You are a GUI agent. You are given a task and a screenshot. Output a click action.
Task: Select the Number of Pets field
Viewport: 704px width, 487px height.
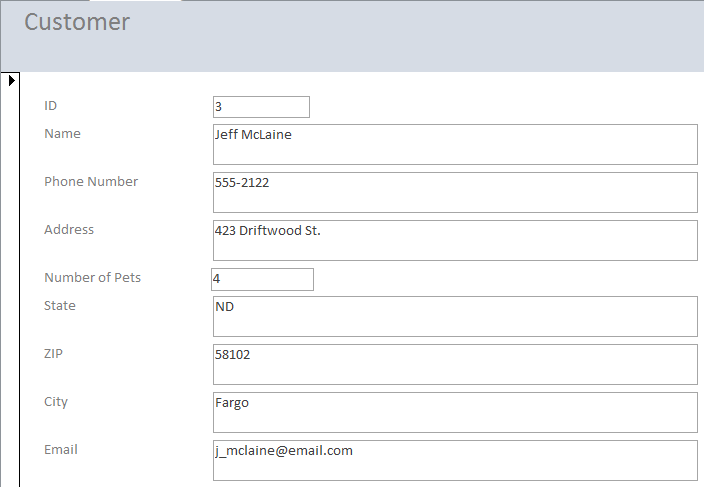262,279
